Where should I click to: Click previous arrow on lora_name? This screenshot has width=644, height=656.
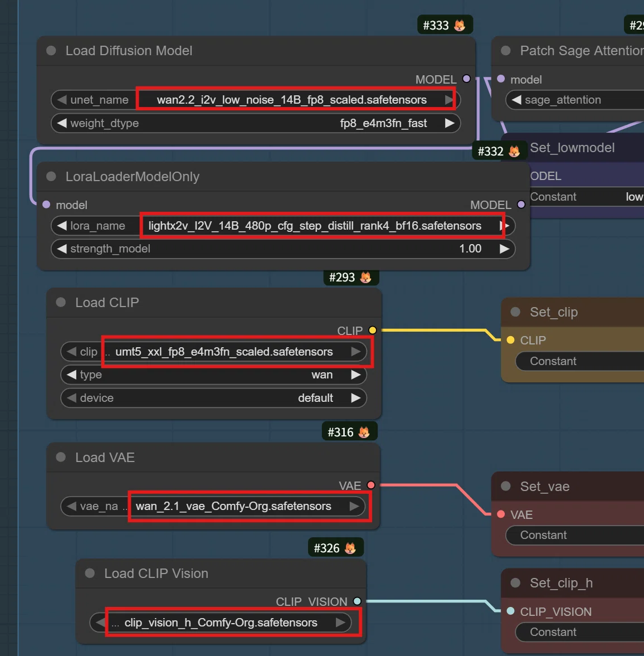pyautogui.click(x=61, y=226)
